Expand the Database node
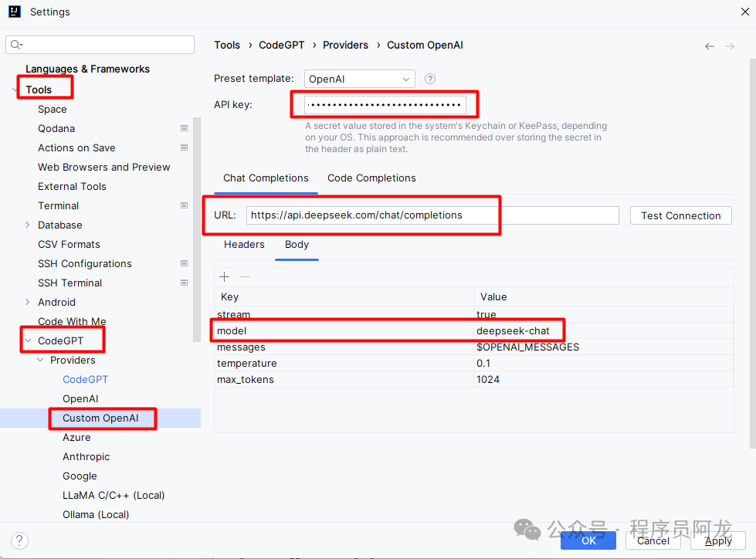This screenshot has width=756, height=559. [28, 225]
